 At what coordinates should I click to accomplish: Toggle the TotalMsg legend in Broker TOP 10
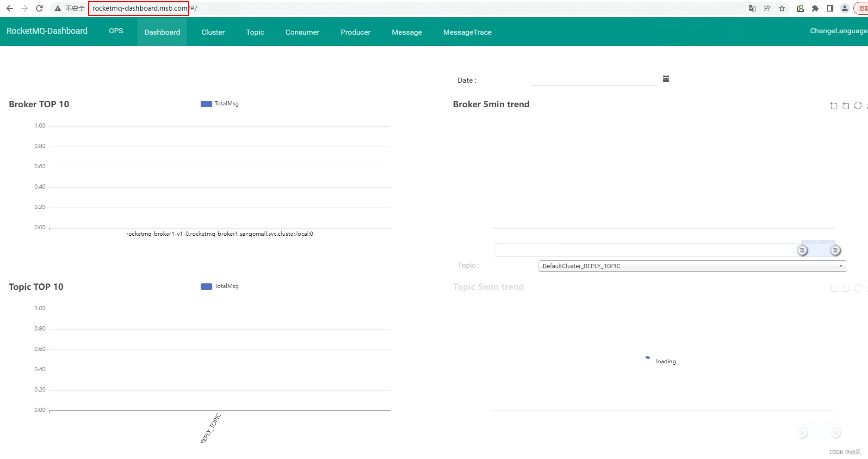tap(220, 104)
